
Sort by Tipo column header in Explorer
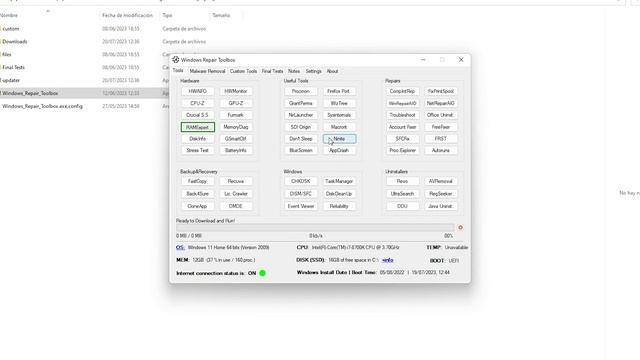point(167,16)
